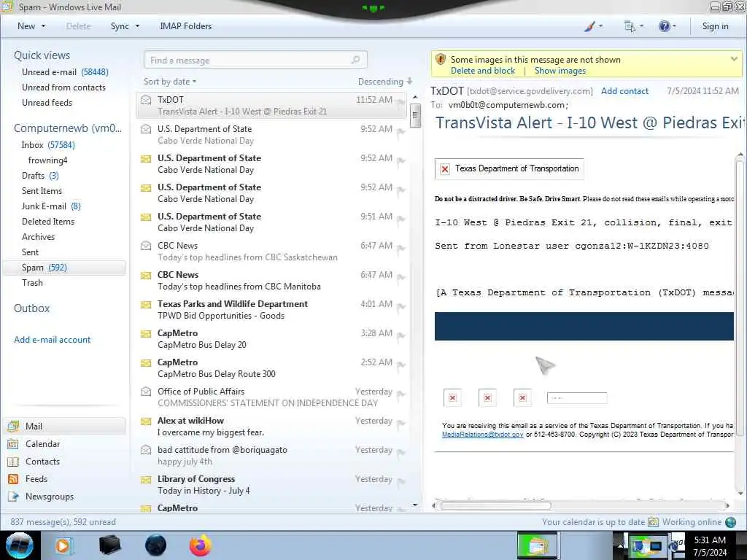Open the Help question mark icon
This screenshot has width=747, height=560.
pos(664,26)
